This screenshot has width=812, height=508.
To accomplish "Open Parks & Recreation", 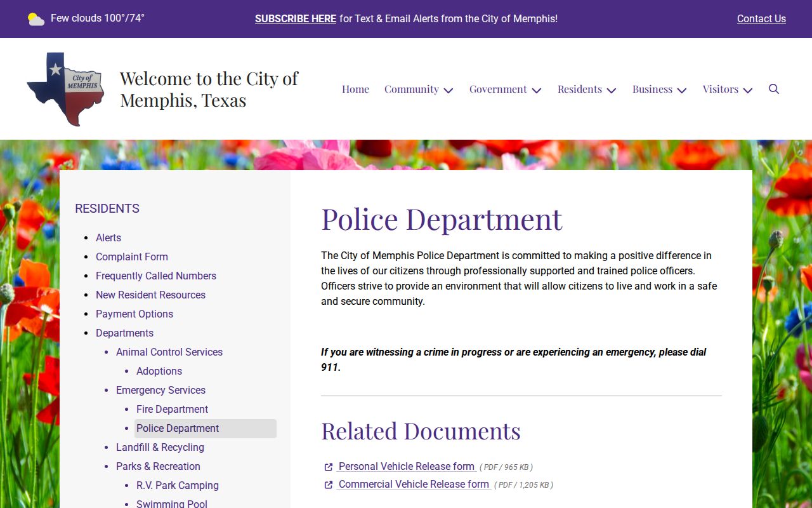I will (158, 466).
